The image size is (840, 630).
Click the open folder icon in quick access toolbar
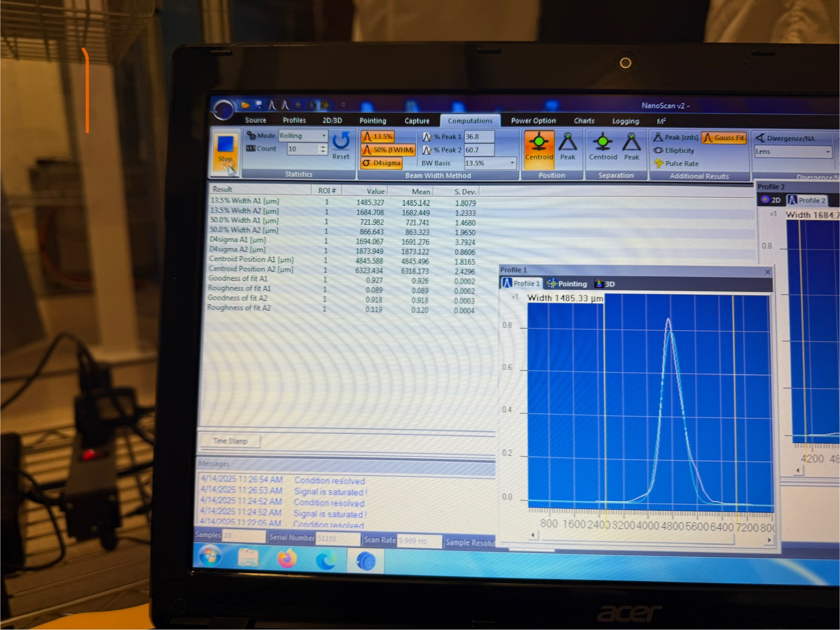(x=246, y=105)
